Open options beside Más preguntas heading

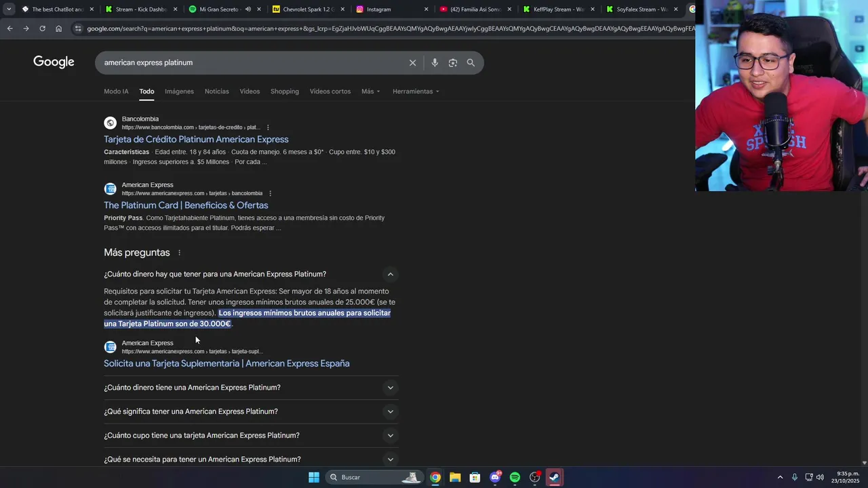click(x=179, y=253)
